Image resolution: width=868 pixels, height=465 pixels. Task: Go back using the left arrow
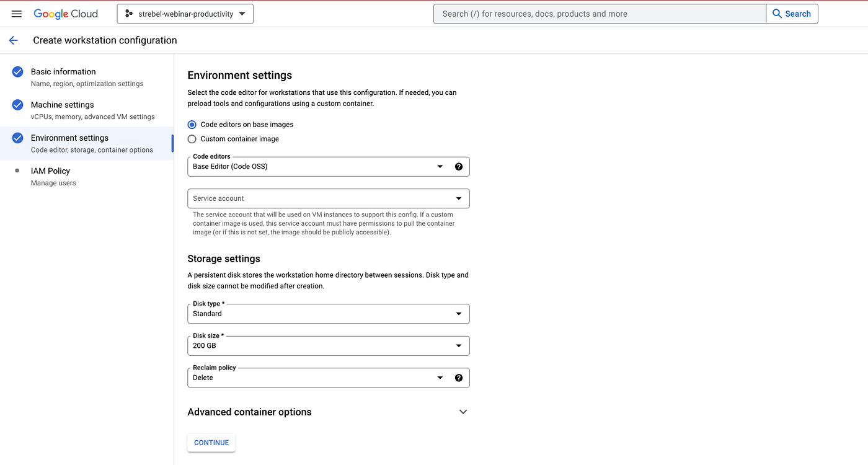click(14, 40)
